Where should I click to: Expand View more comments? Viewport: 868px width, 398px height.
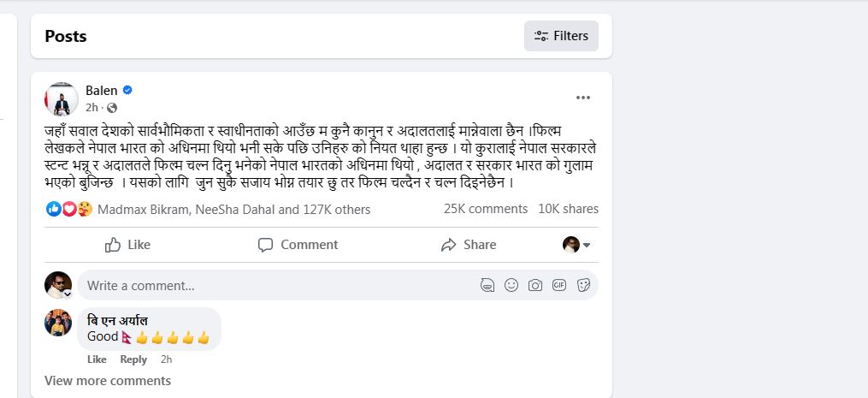click(108, 381)
